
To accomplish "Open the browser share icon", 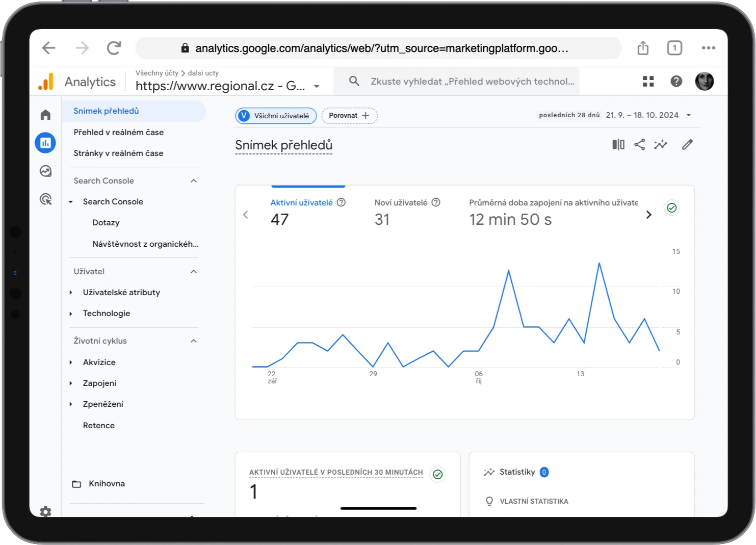I will click(643, 48).
